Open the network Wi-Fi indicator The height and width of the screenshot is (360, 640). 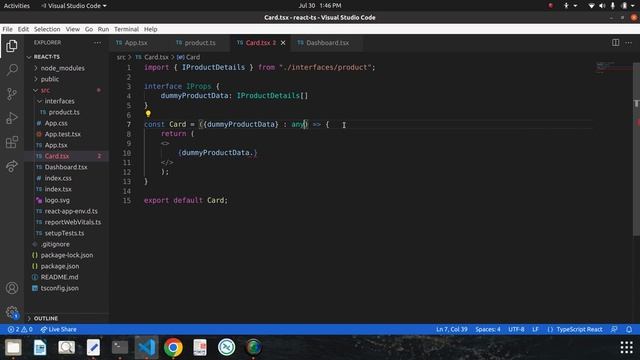click(x=591, y=6)
